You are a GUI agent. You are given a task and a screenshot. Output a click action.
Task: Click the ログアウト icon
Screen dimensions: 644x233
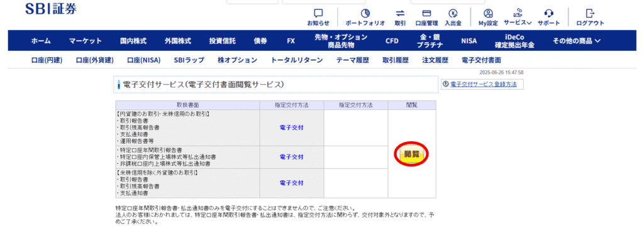coord(590,13)
